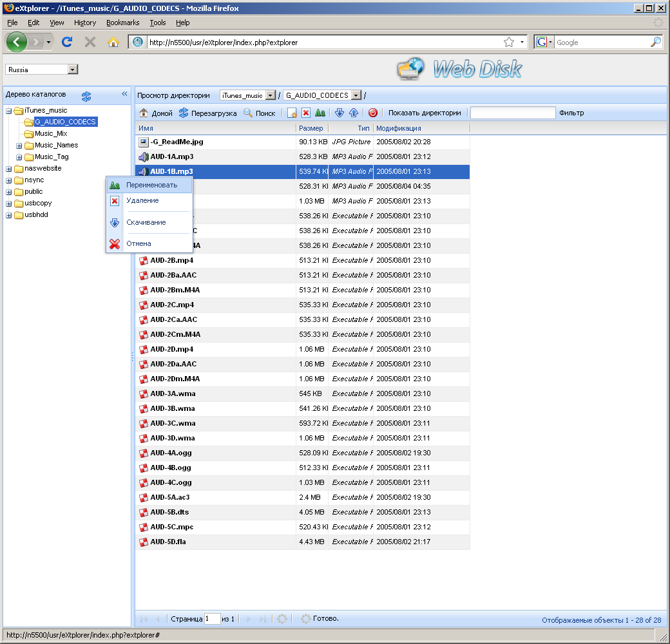Sort by Размер column header
Screen dimensions: 670x644
coord(312,128)
